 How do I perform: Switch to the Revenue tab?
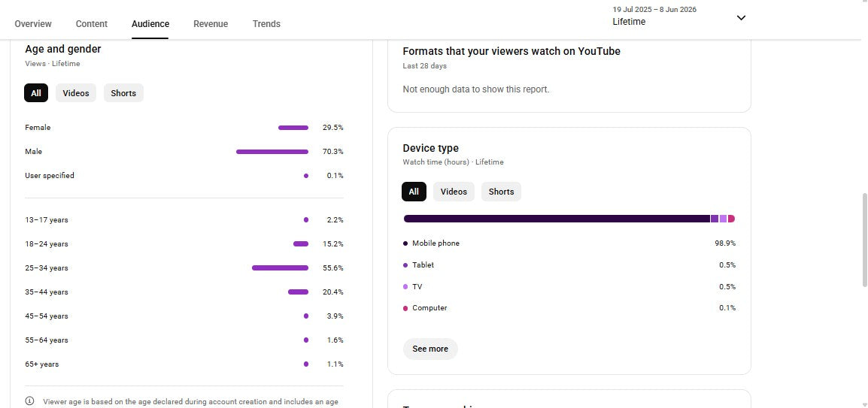211,24
